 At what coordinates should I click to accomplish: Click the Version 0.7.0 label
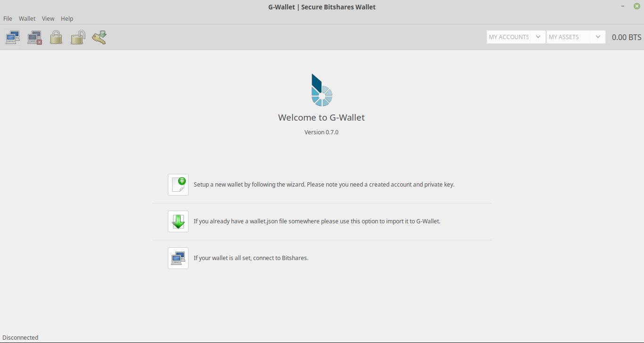coord(322,132)
